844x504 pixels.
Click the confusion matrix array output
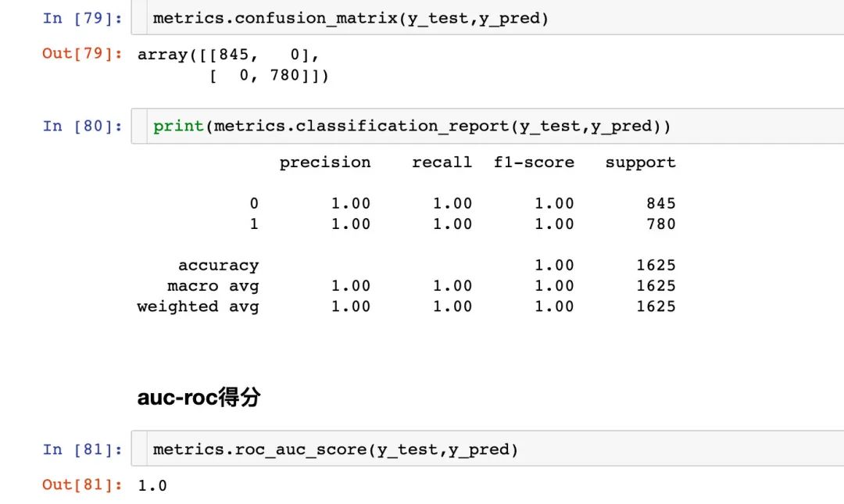pos(233,65)
